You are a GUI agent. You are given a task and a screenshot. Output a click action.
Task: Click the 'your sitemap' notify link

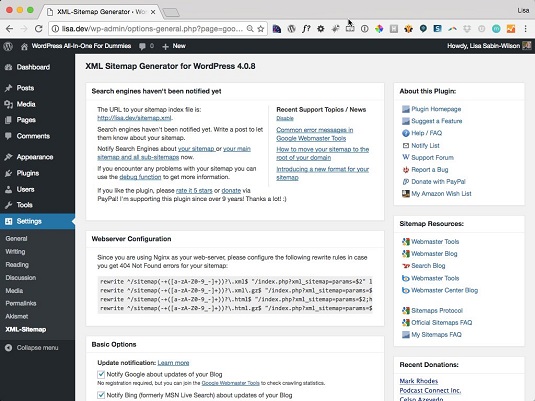tap(196, 149)
